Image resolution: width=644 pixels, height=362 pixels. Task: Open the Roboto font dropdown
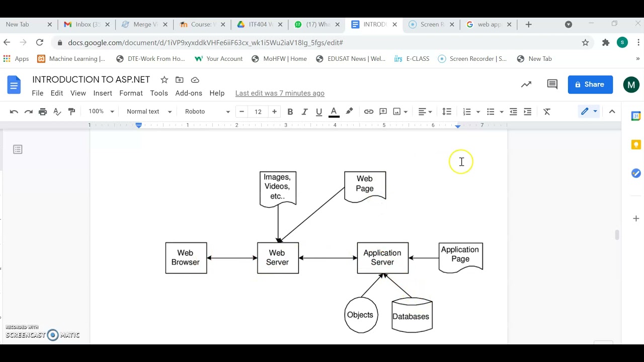pos(207,112)
